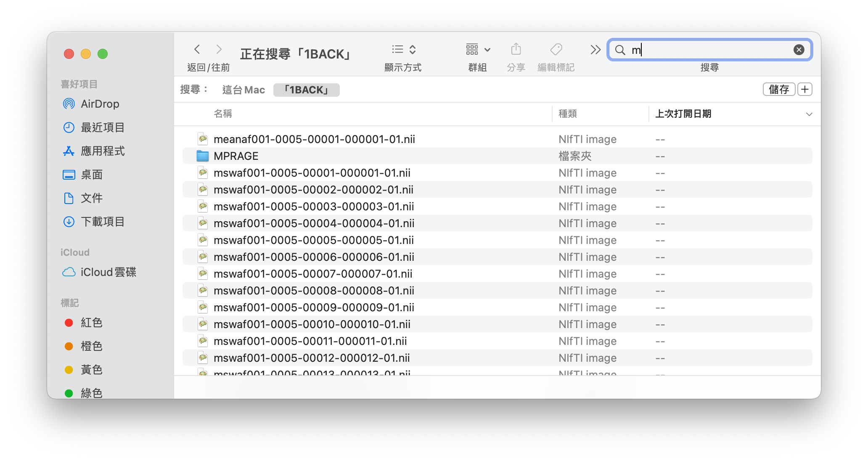The height and width of the screenshot is (461, 868).
Task: Click the add search criteria button
Action: click(806, 90)
